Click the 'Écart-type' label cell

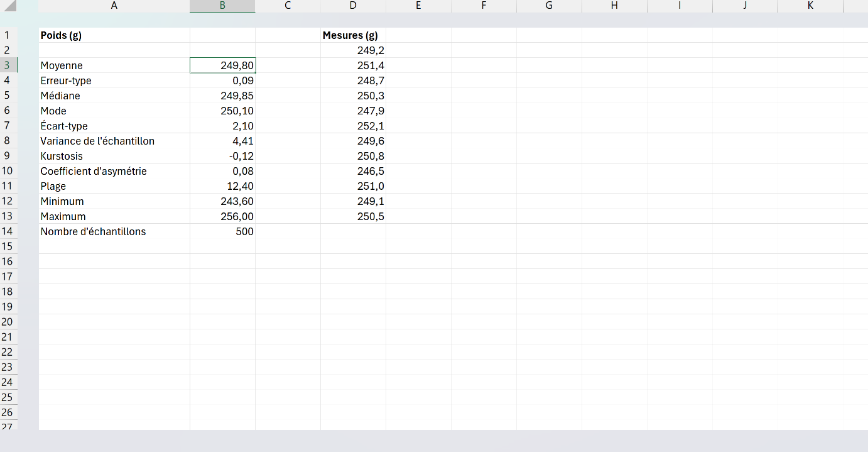click(x=114, y=126)
